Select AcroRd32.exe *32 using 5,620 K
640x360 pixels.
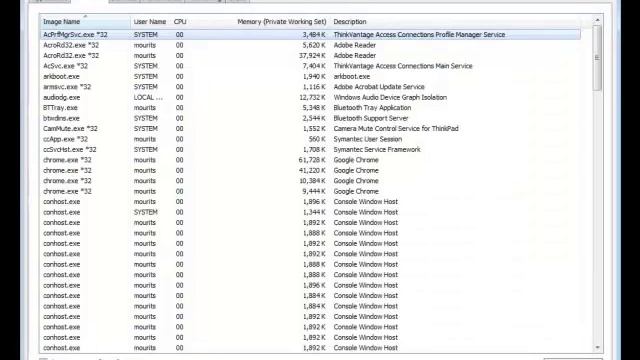click(x=311, y=45)
